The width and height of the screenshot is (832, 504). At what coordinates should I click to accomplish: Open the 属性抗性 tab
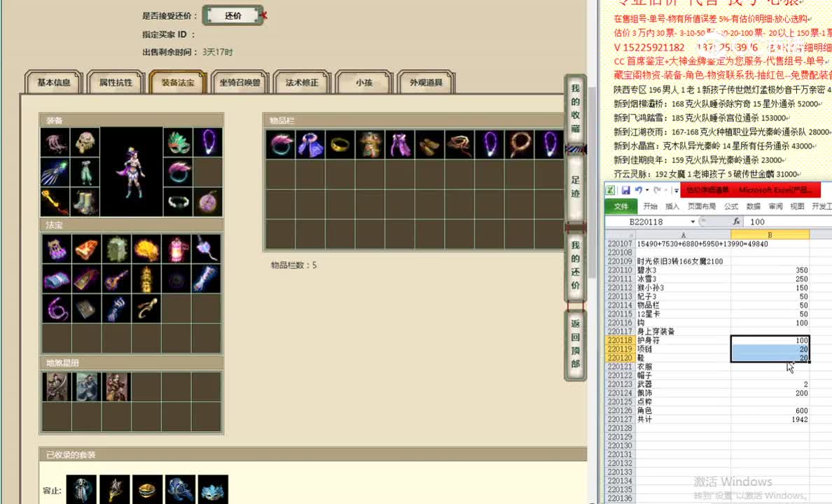116,82
